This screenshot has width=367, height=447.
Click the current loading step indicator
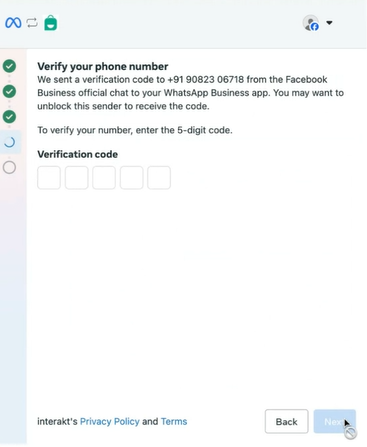tap(10, 142)
